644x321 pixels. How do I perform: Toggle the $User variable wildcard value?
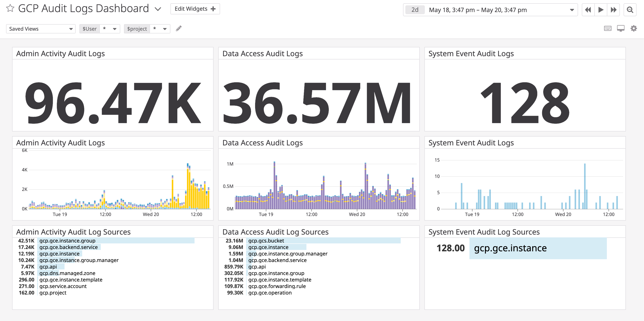click(x=109, y=29)
